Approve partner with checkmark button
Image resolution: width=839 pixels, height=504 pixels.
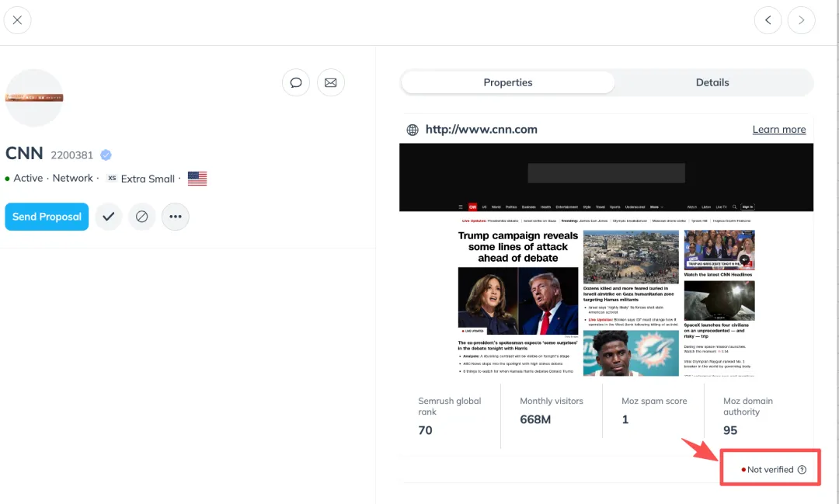click(109, 217)
